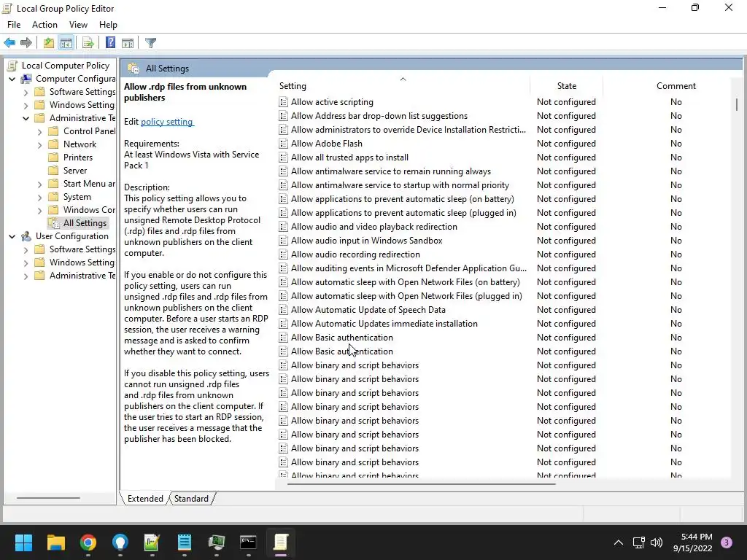This screenshot has width=747, height=560.
Task: Switch to the Extended tab
Action: tap(145, 499)
